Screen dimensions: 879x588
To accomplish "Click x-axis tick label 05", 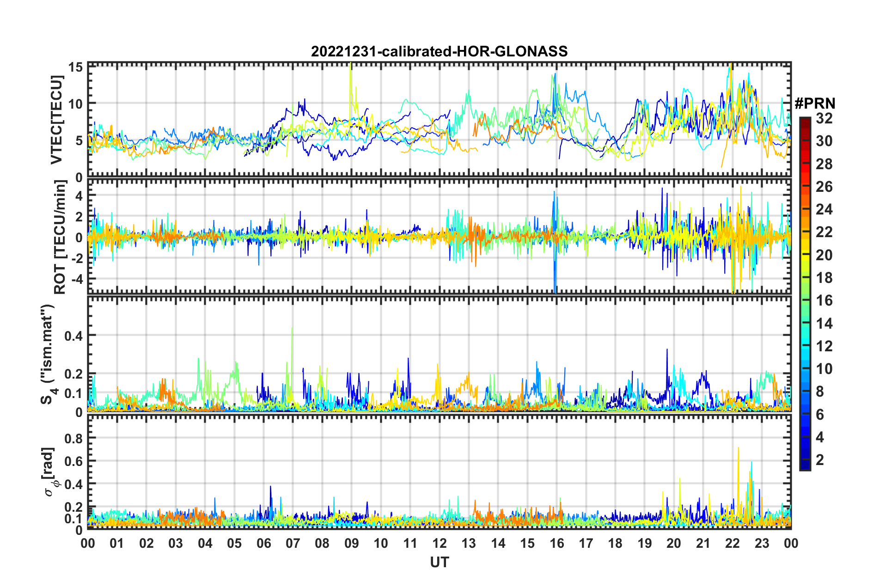I will tap(234, 544).
